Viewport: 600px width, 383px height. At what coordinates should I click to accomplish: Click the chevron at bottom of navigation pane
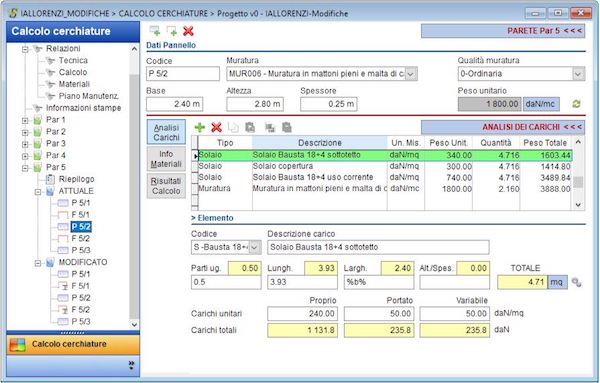pyautogui.click(x=131, y=365)
